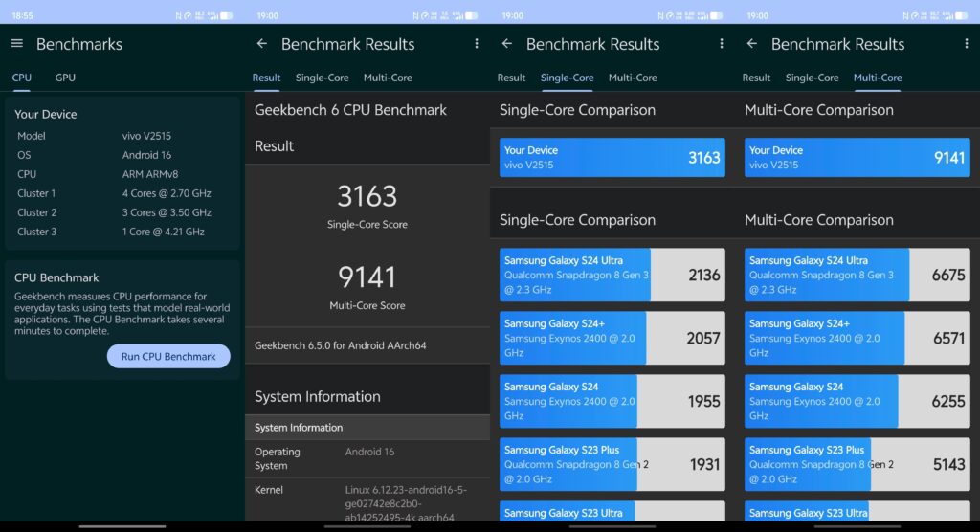Open overflow menu on Single-Core Comparison screen
Image resolution: width=980 pixels, height=532 pixels.
click(x=721, y=44)
